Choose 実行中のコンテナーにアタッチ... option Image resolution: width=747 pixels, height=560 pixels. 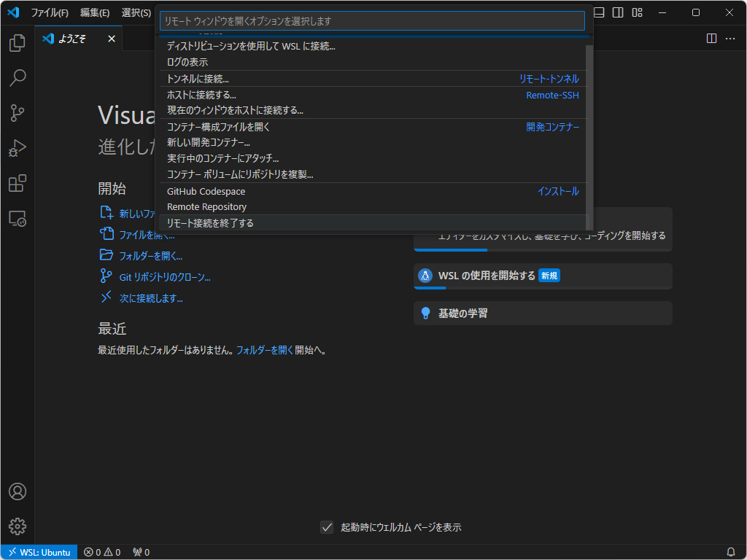[x=374, y=158]
